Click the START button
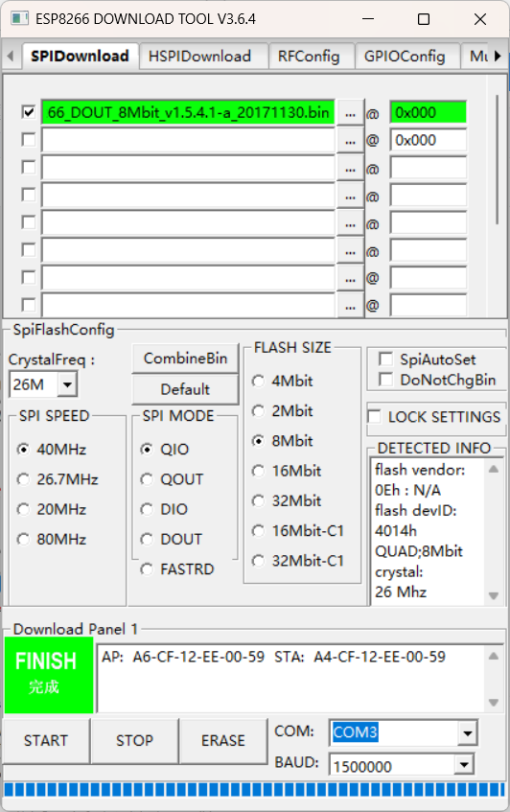This screenshot has width=510, height=812. [46, 740]
